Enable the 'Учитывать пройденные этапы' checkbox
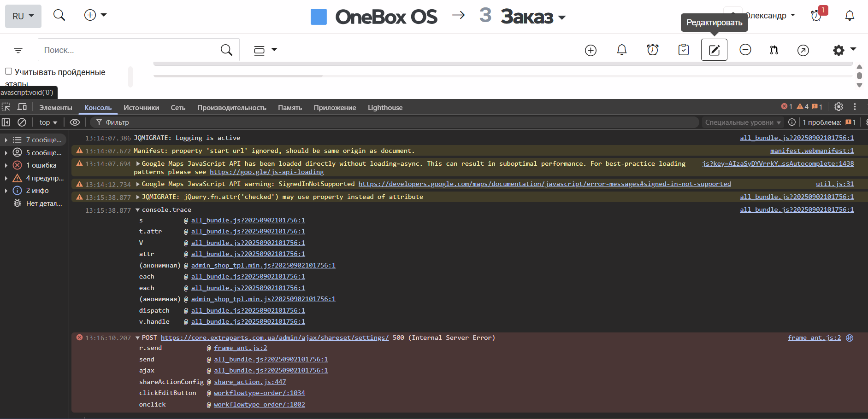 pos(8,71)
